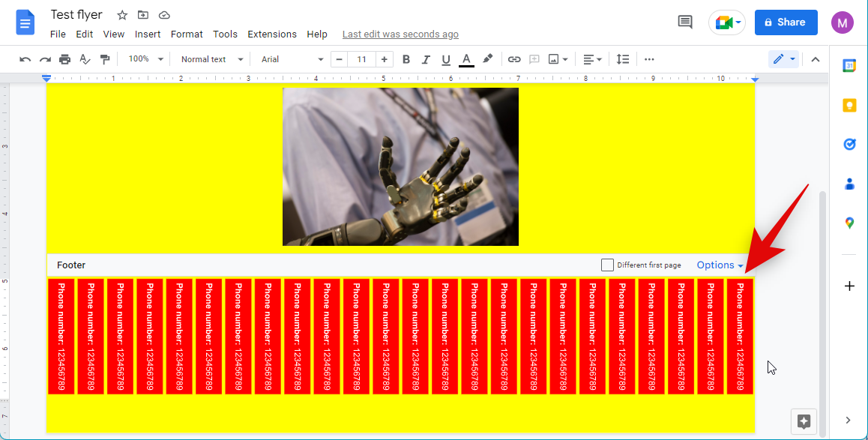View cloud save status icon
868x440 pixels.
pyautogui.click(x=164, y=15)
